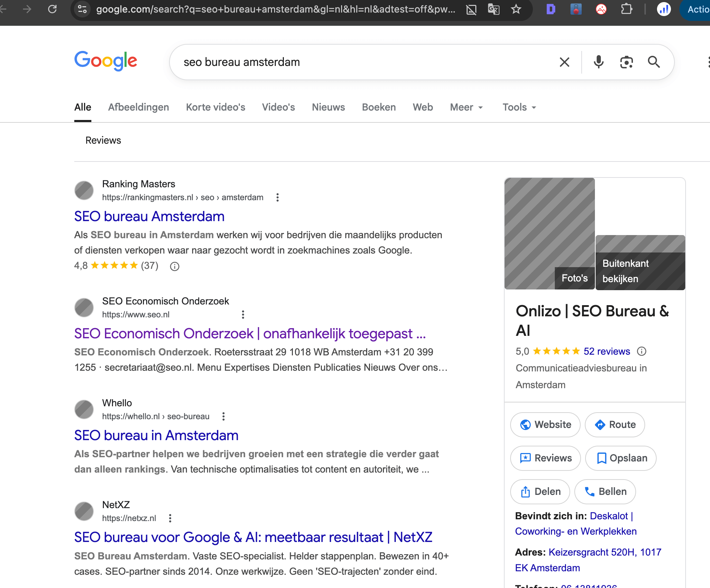710x588 pixels.
Task: Start voice search with the microphone icon
Action: (599, 62)
